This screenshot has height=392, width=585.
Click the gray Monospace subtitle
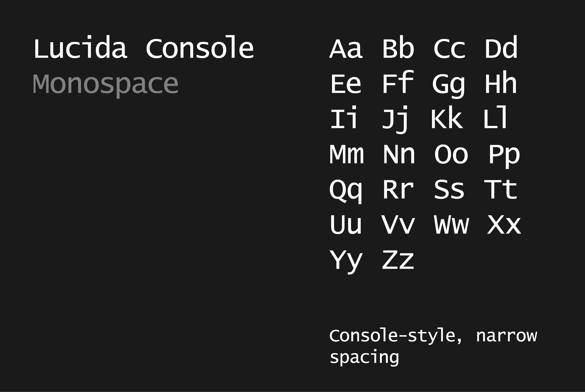click(106, 84)
